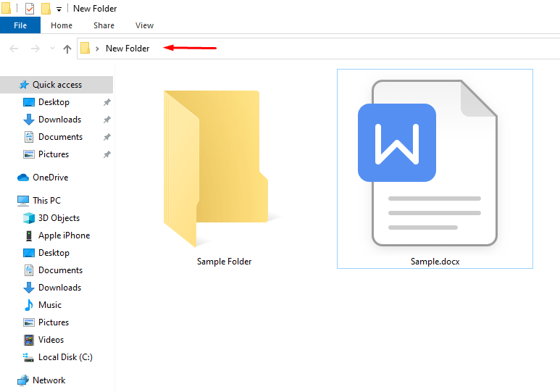Click the Forward navigation arrow
This screenshot has width=560, height=392.
tap(35, 49)
